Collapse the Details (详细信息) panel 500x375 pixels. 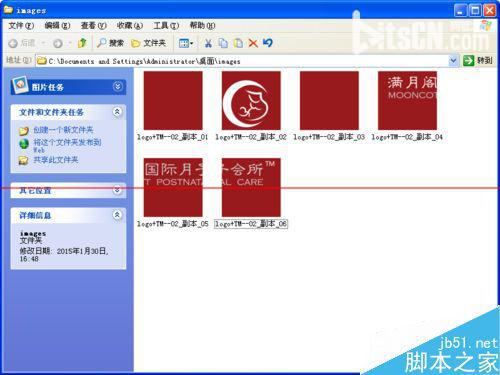pos(117,215)
